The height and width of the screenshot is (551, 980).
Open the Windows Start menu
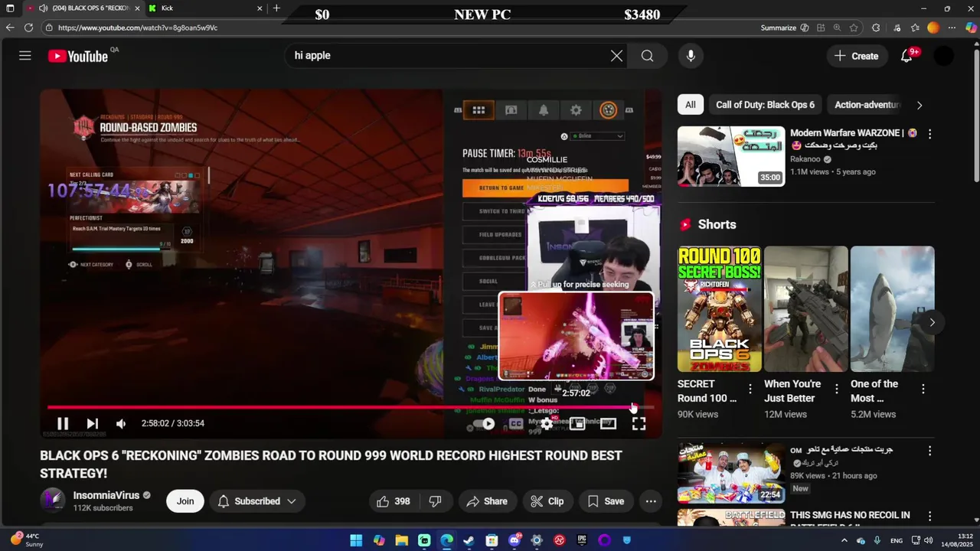point(356,540)
